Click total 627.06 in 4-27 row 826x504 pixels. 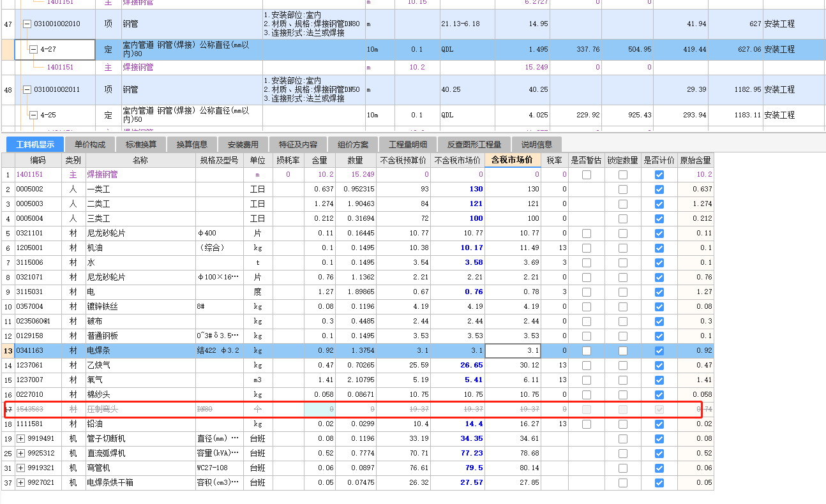coord(748,49)
